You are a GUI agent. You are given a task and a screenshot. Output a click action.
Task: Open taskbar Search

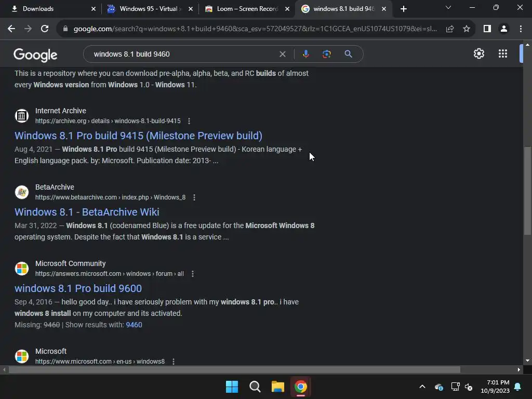(x=255, y=387)
